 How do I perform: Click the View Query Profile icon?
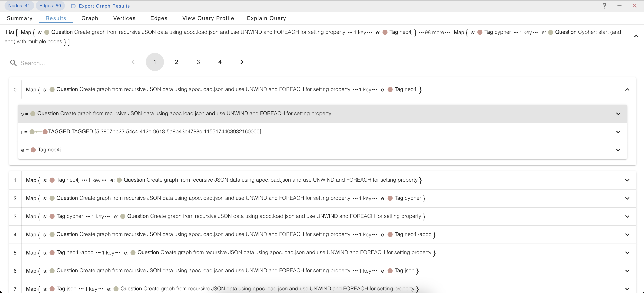[x=208, y=18]
